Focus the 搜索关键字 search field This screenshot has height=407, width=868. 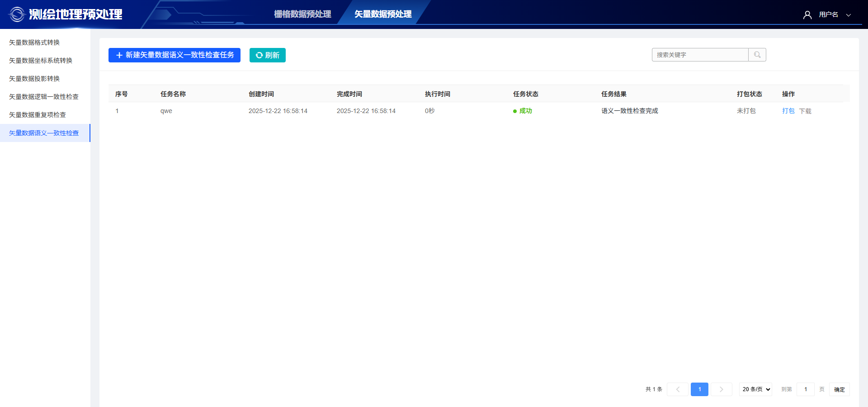pyautogui.click(x=700, y=55)
